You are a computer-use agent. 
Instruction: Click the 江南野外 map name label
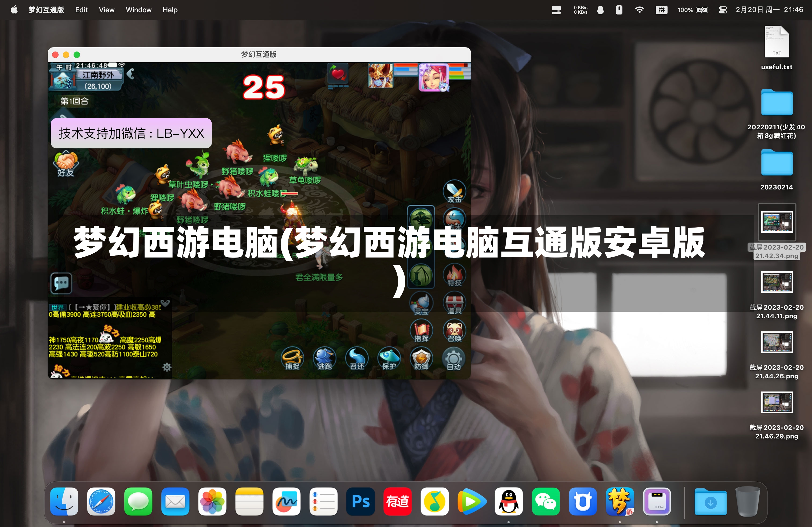click(x=98, y=75)
